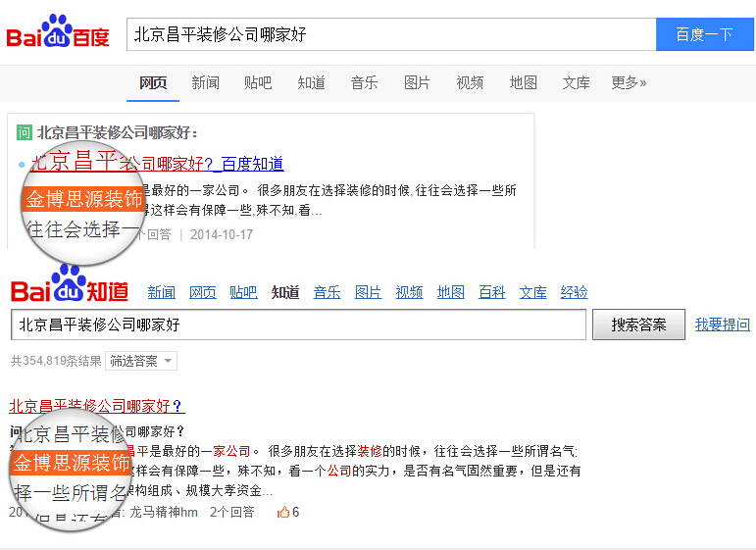The image size is (756, 550).
Task: Open the 新闻 tab in top navigation
Action: [x=205, y=83]
